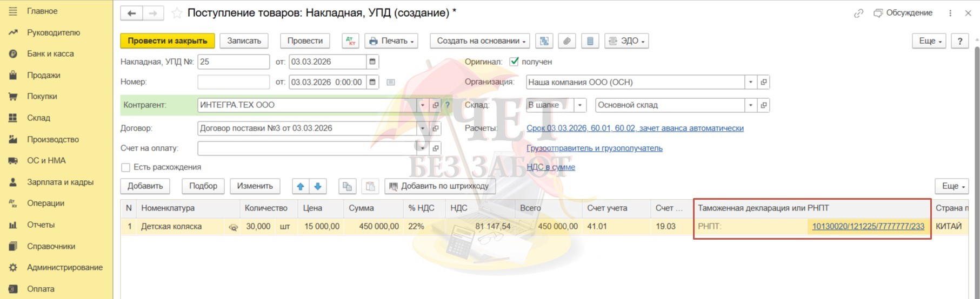
Task: Open Создать на основании dropdown
Action: tap(480, 41)
